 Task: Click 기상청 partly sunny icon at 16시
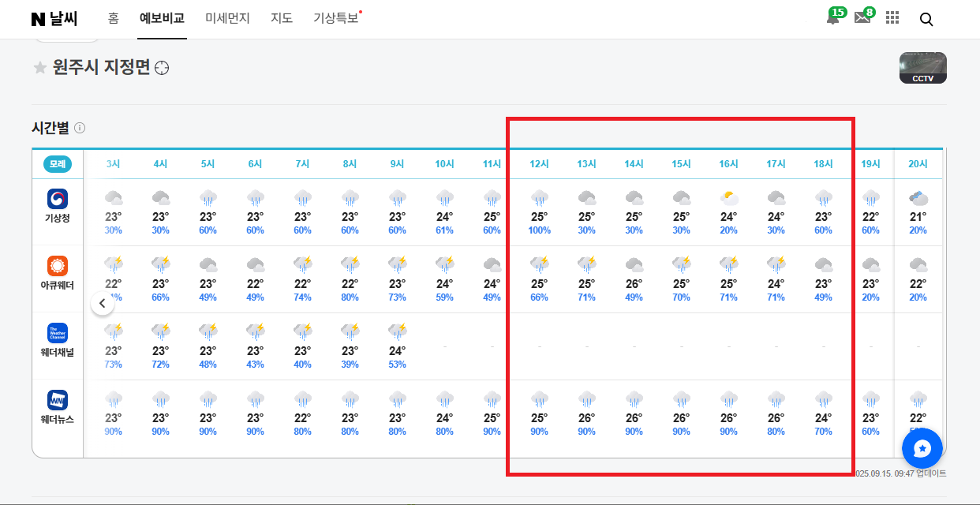pos(729,198)
